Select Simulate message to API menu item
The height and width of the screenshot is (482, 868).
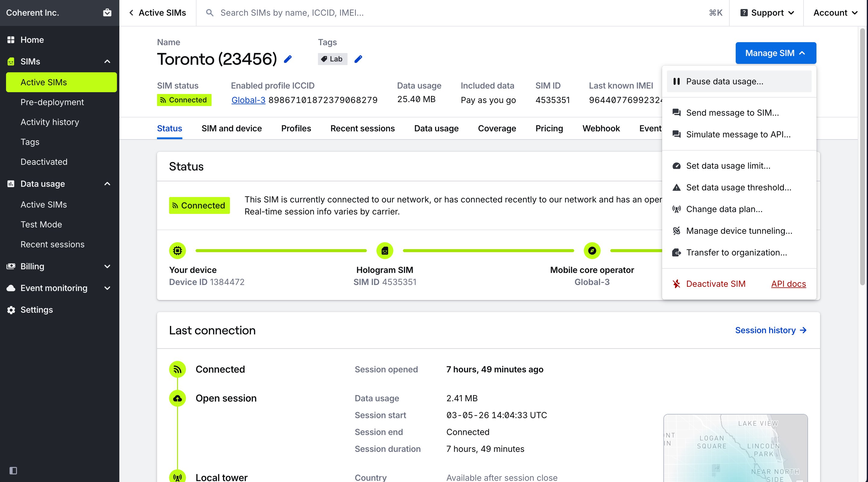coord(739,134)
